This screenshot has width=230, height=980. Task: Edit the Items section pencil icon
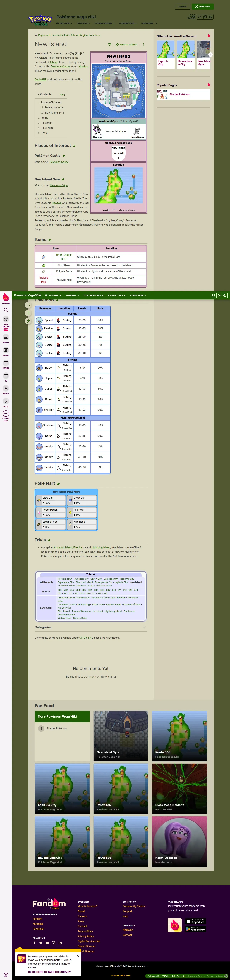(x=50, y=240)
